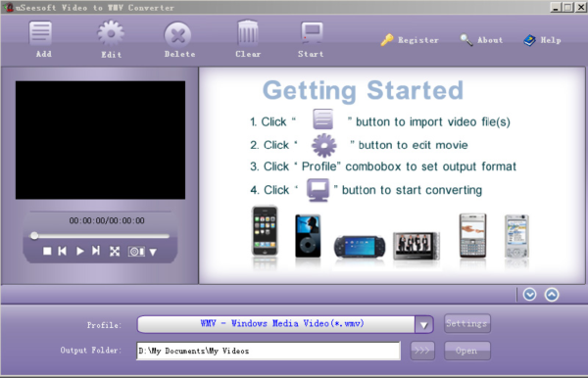The image size is (588, 378).
Task: Open the Edit gear tool
Action: point(111,33)
